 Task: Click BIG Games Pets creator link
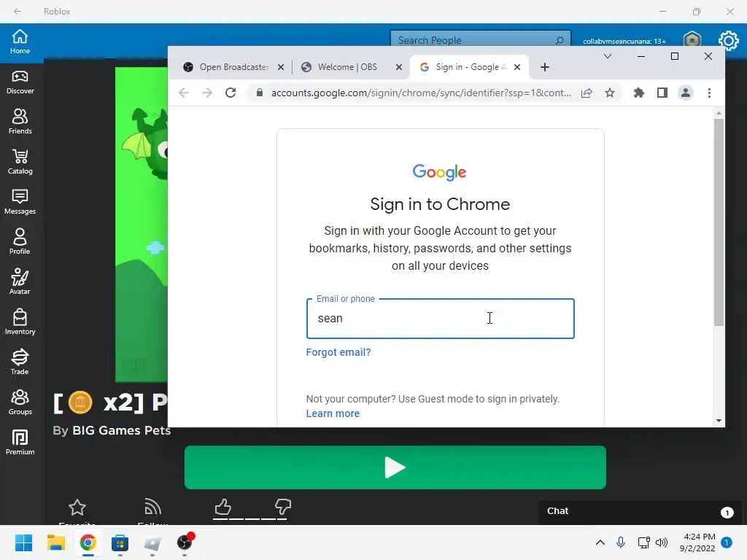coord(122,430)
